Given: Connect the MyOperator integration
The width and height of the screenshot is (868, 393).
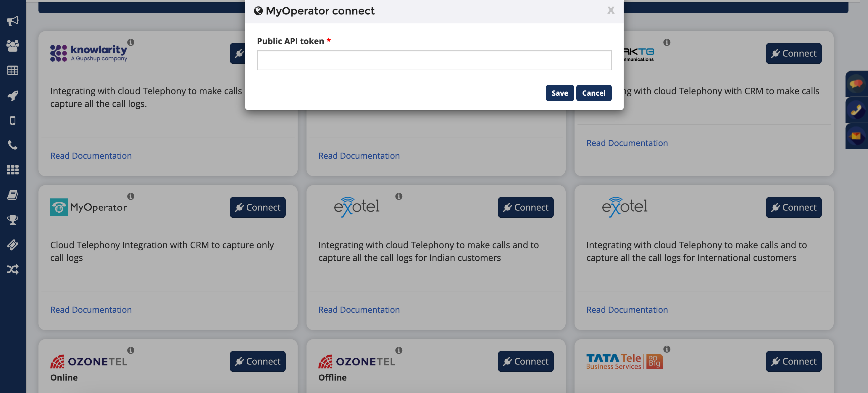Looking at the screenshot, I should [257, 207].
